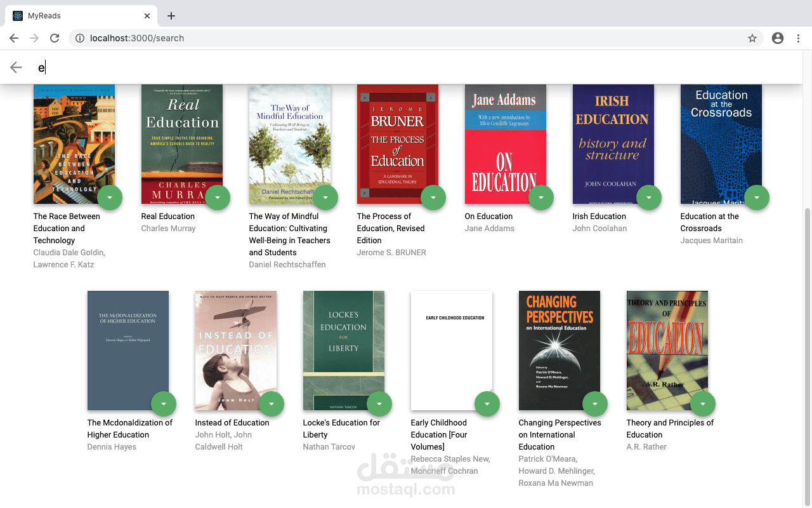Open shelf dropdown for Irish Education

tap(649, 197)
